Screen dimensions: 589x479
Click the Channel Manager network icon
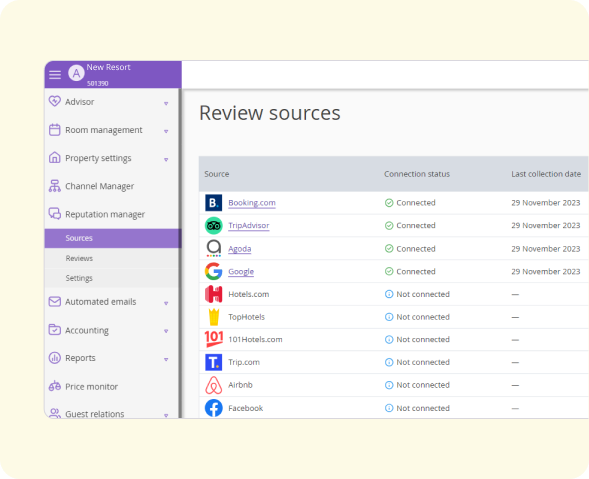tap(54, 186)
